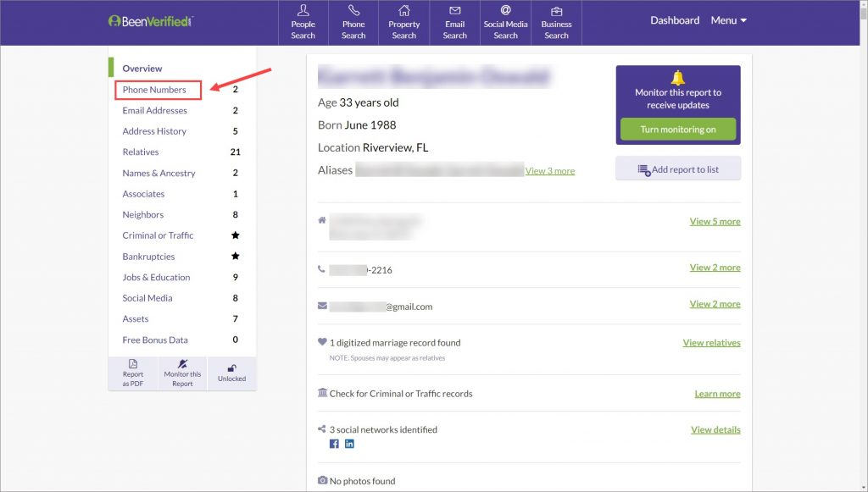Click Turn monitoring on button
This screenshot has width=868, height=492.
[x=677, y=130]
